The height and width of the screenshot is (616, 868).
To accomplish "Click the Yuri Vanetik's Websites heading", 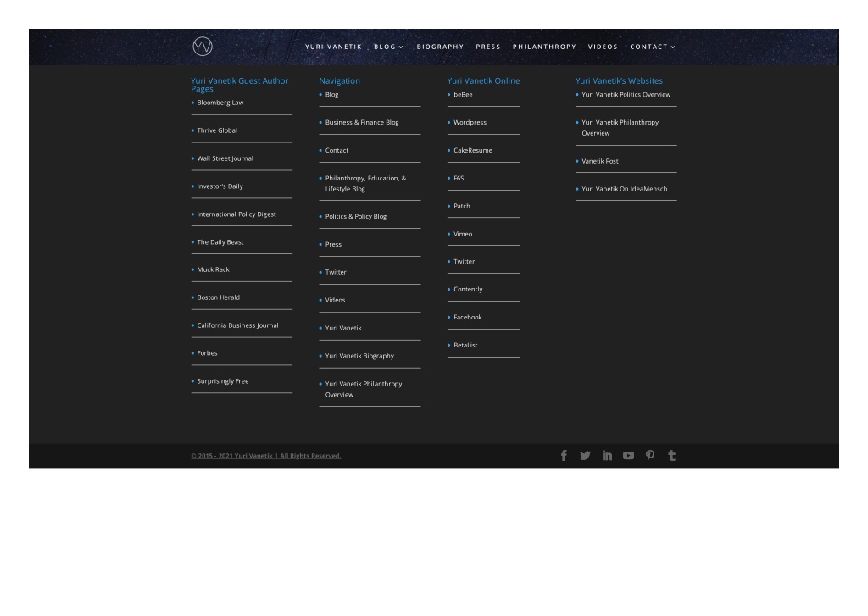I will (x=619, y=80).
